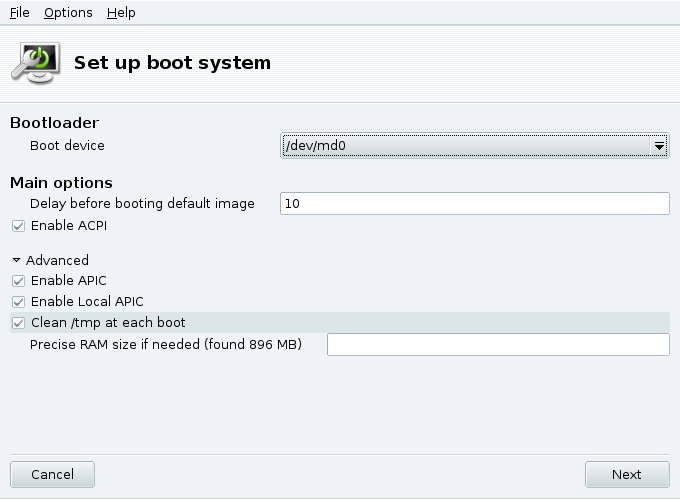Click the 'Delay before booting default image' label
This screenshot has width=680, height=500.
click(142, 203)
